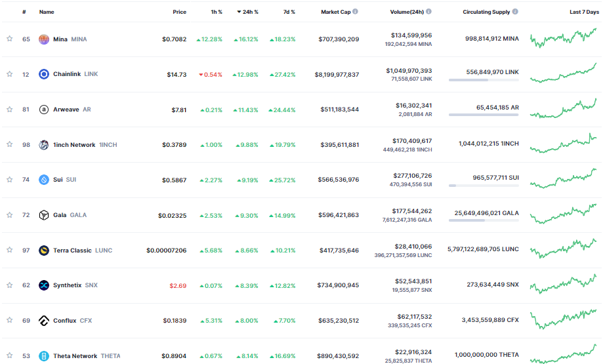Open Mina last 7 days chart
This screenshot has height=364, width=603.
pyautogui.click(x=564, y=38)
